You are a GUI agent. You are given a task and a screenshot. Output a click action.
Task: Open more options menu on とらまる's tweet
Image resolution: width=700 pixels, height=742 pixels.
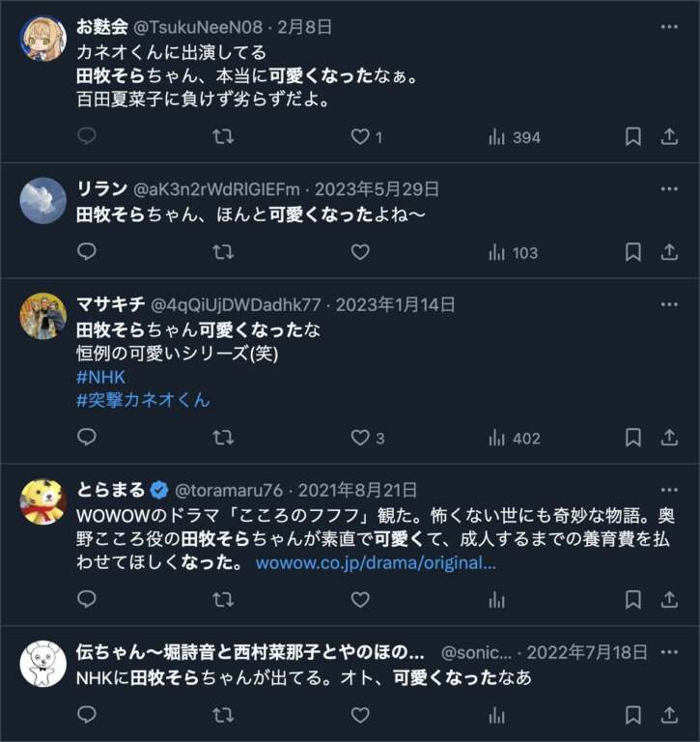pos(669,489)
